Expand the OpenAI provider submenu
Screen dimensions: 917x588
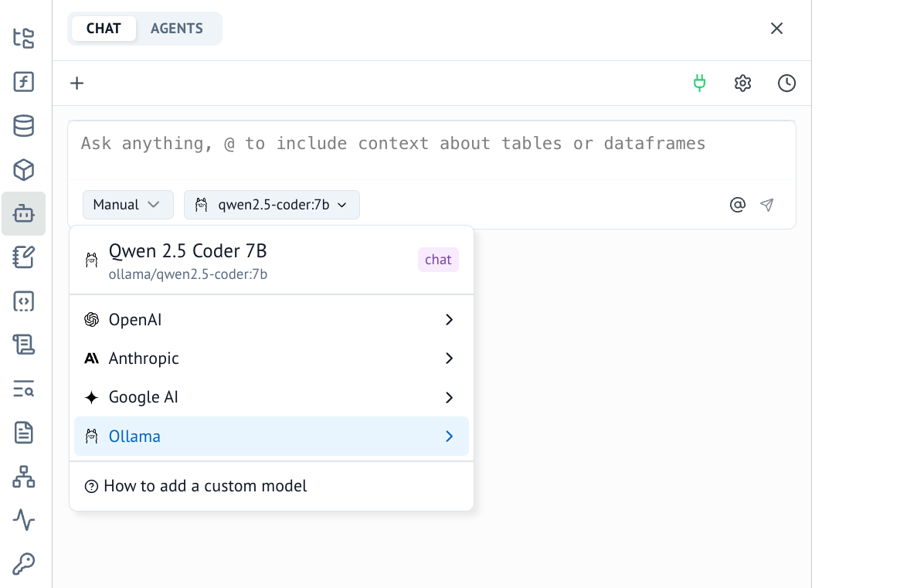pyautogui.click(x=271, y=320)
